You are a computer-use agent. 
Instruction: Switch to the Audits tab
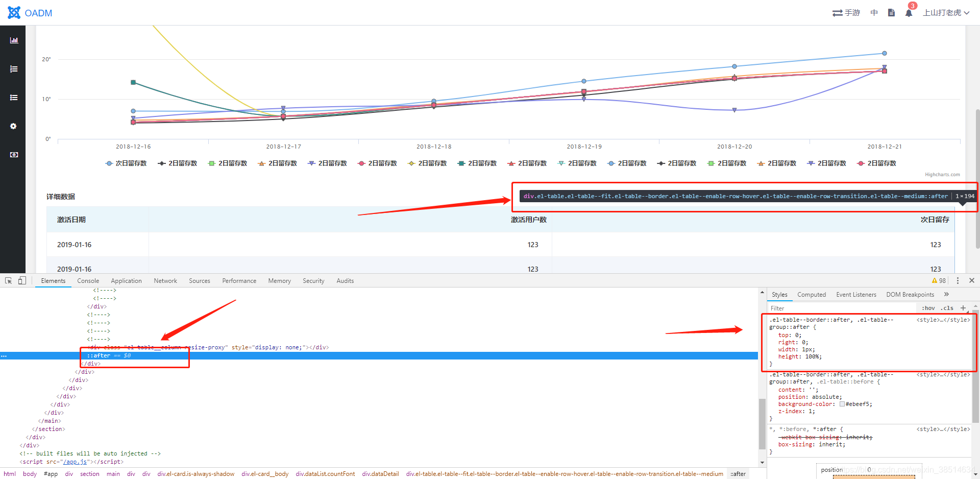[x=345, y=281]
